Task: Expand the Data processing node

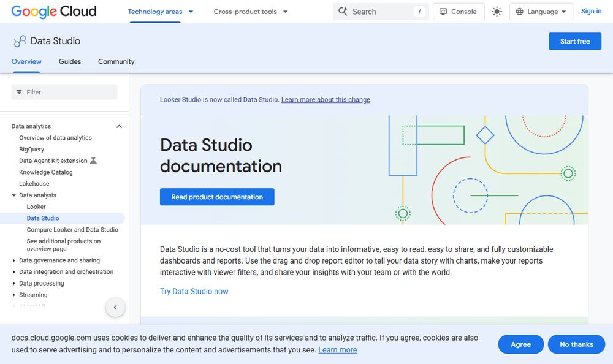Action: click(13, 284)
